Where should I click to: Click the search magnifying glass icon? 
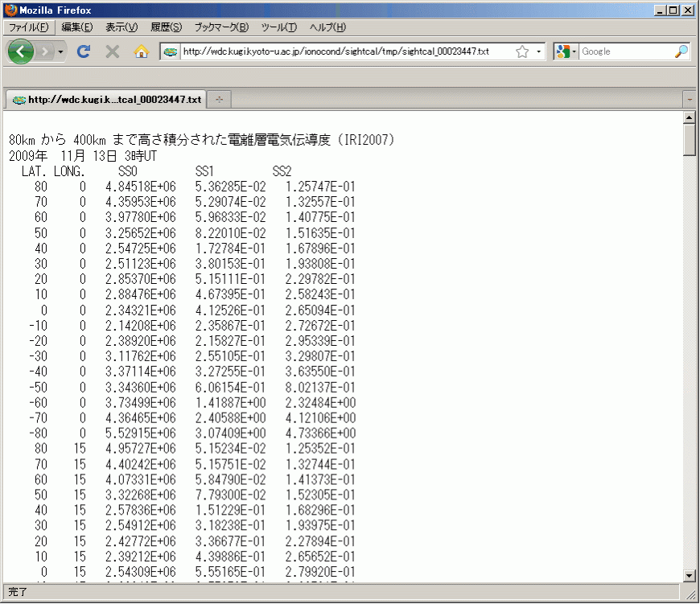pyautogui.click(x=681, y=51)
